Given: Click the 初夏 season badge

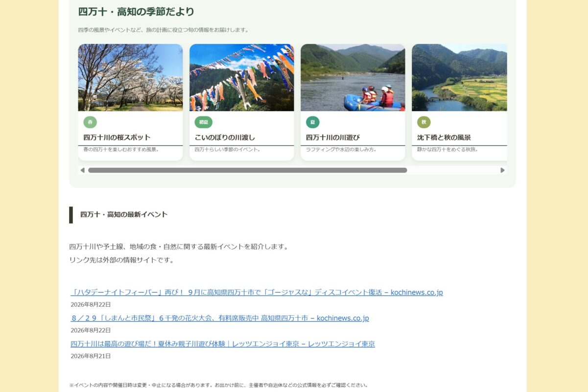Looking at the screenshot, I should [x=204, y=122].
